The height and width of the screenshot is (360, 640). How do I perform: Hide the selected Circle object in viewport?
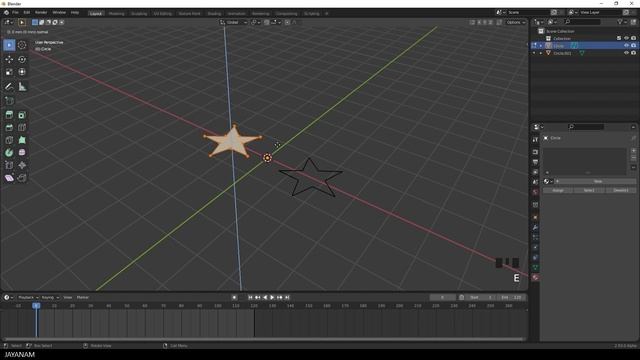pos(627,45)
